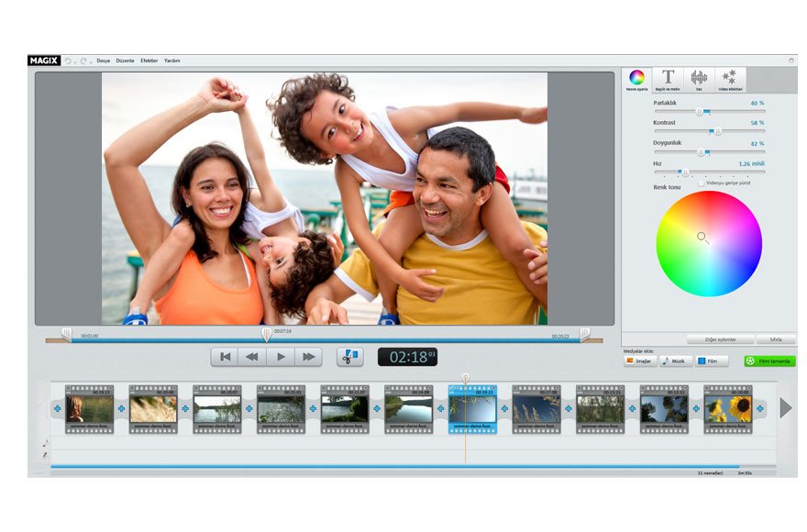Click the plus icon before the highlighted clip
Screen dimensions: 807x532
(x=440, y=408)
